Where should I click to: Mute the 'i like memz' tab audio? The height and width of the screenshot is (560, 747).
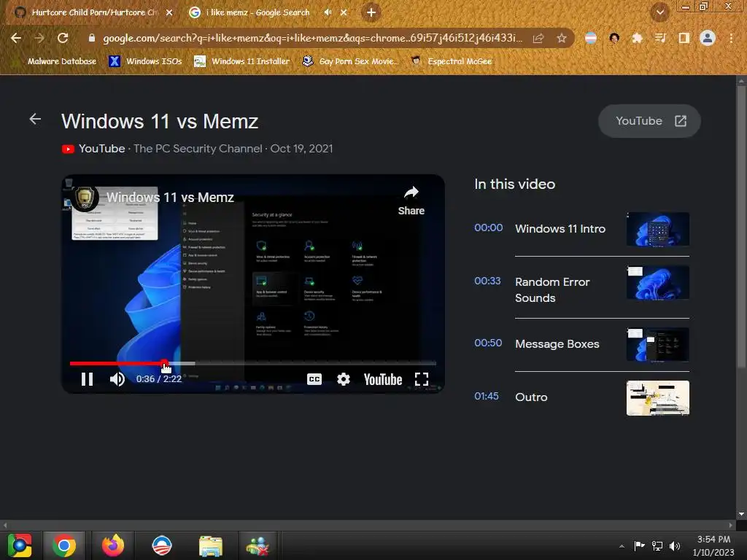pyautogui.click(x=328, y=12)
